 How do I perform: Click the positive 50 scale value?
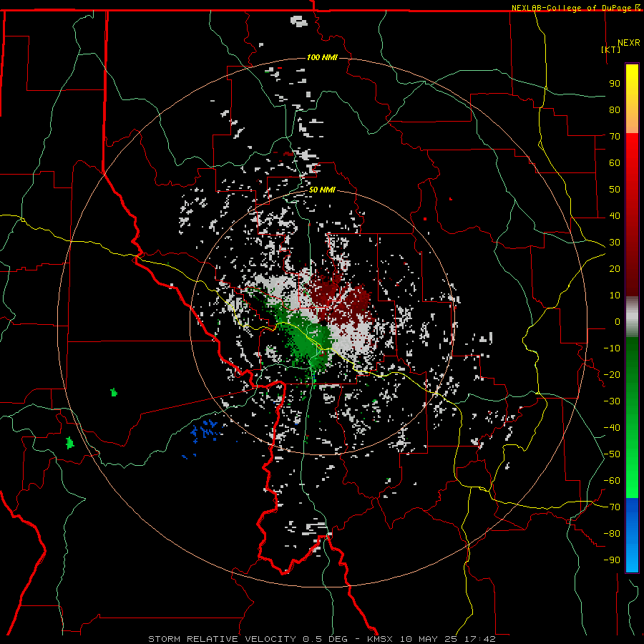tap(615, 190)
